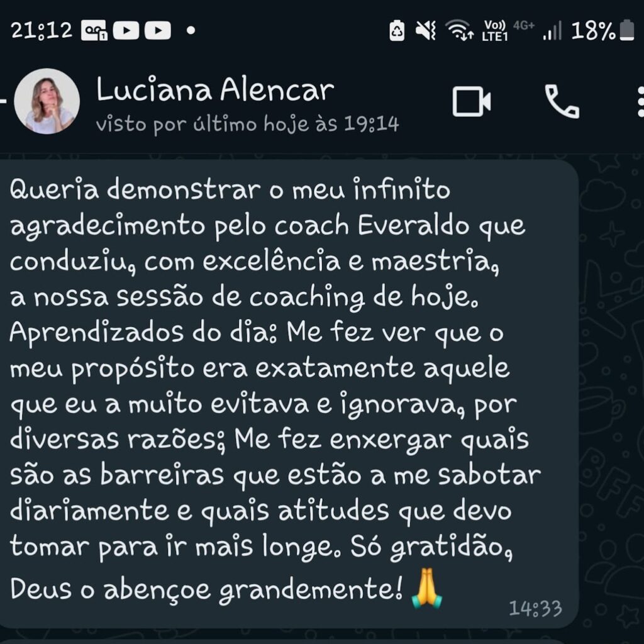
Task: Start a voice call using the phone icon
Action: tap(562, 101)
